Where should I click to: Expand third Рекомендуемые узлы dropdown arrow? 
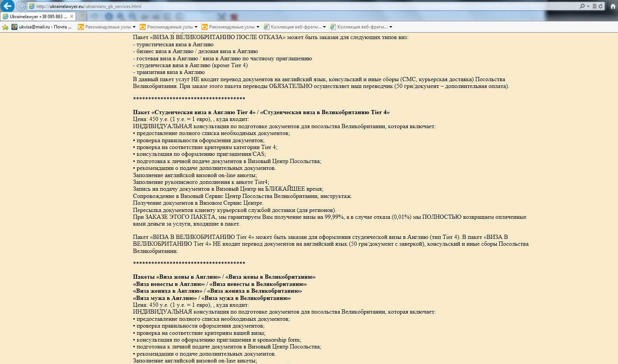(258, 27)
